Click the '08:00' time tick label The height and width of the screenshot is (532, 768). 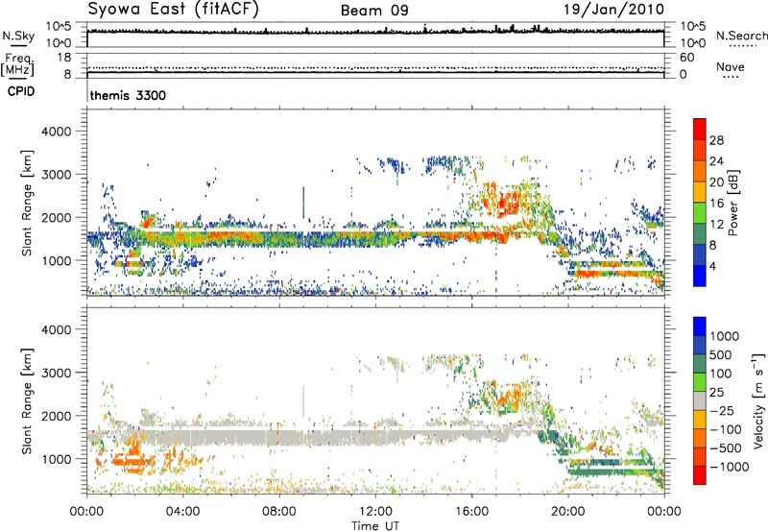tap(279, 512)
